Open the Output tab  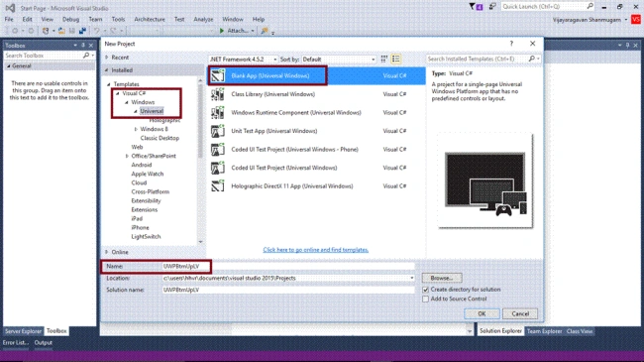(44, 343)
